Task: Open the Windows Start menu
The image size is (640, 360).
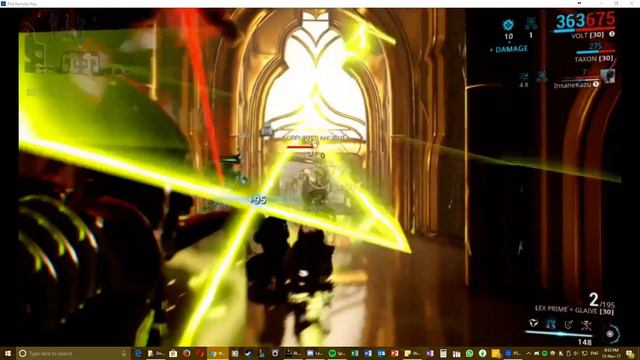Action: (8, 353)
